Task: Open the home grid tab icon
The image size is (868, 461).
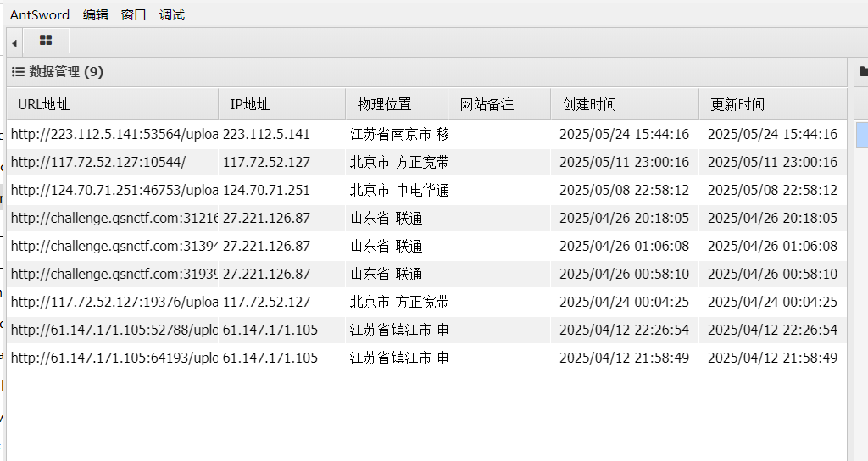Action: [x=46, y=41]
